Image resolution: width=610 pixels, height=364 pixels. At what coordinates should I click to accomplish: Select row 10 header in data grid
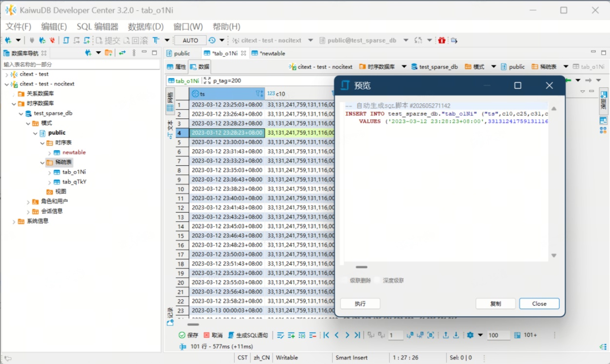[182, 189]
